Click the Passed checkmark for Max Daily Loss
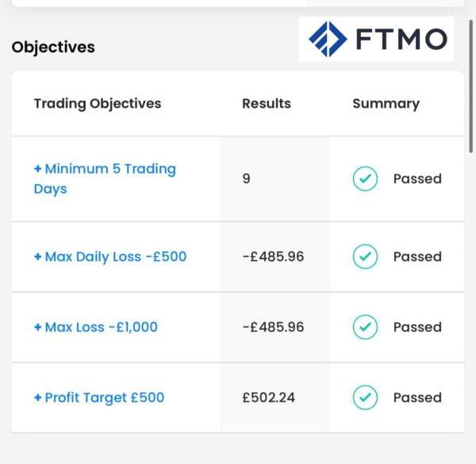Image resolution: width=476 pixels, height=464 pixels. tap(364, 257)
